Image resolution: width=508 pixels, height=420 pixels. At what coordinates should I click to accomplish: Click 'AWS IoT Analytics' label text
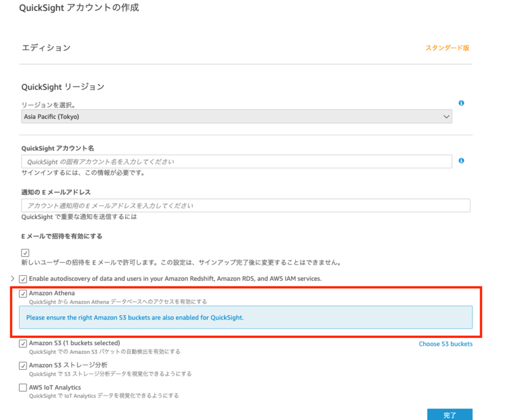[x=55, y=387]
